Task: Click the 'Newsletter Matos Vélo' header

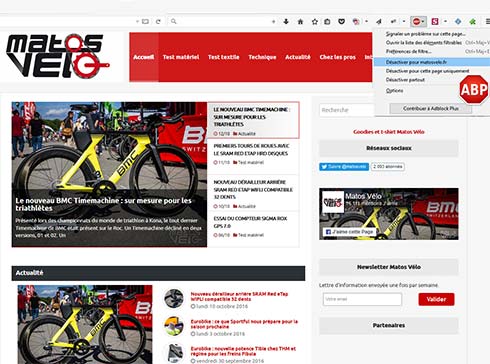Action: tap(389, 267)
